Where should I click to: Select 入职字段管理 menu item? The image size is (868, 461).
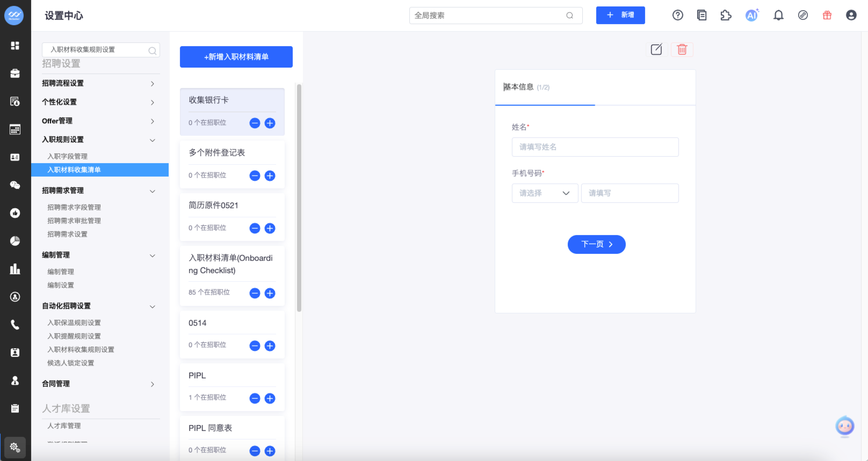coord(67,156)
